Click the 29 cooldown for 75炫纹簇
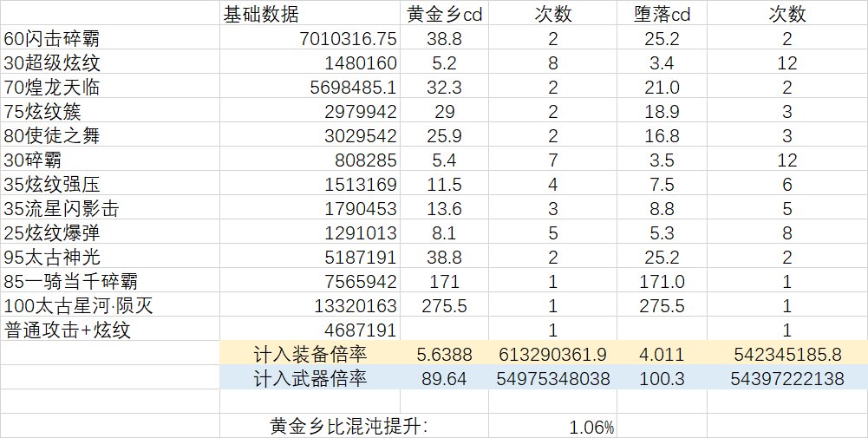 coord(444,111)
